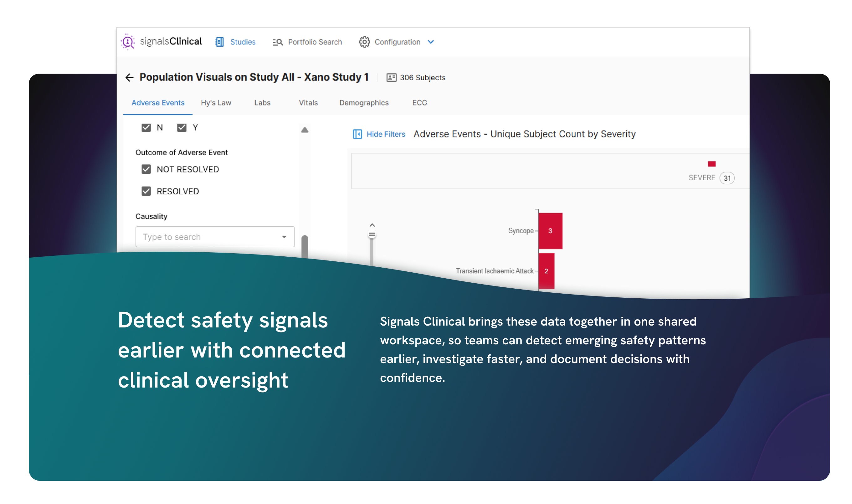Open the Demographics tab

click(363, 103)
